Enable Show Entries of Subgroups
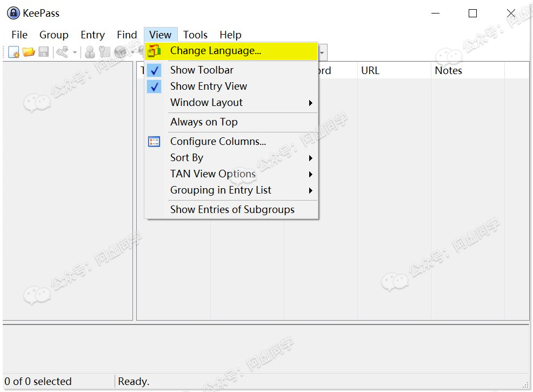This screenshot has width=533, height=392. click(x=231, y=210)
